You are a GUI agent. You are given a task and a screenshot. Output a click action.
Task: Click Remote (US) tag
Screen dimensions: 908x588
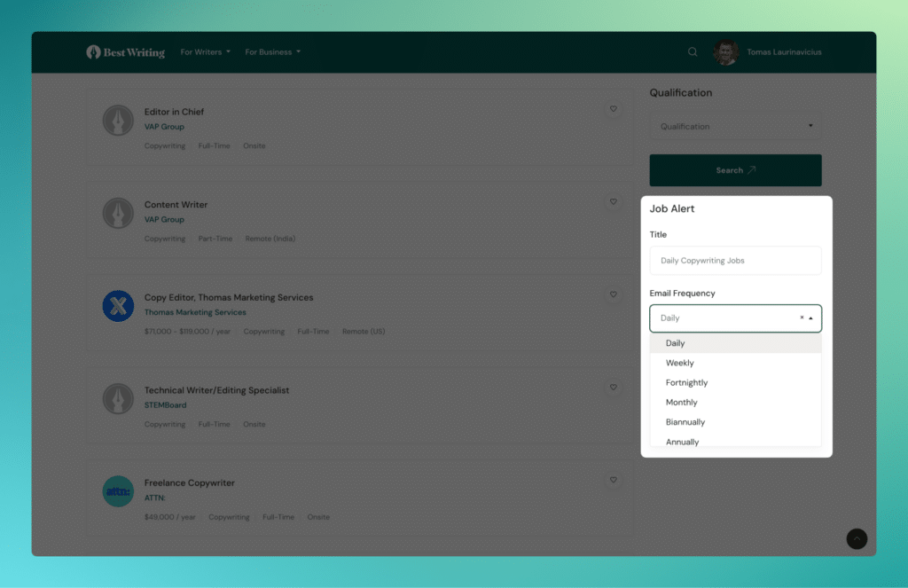pos(363,332)
